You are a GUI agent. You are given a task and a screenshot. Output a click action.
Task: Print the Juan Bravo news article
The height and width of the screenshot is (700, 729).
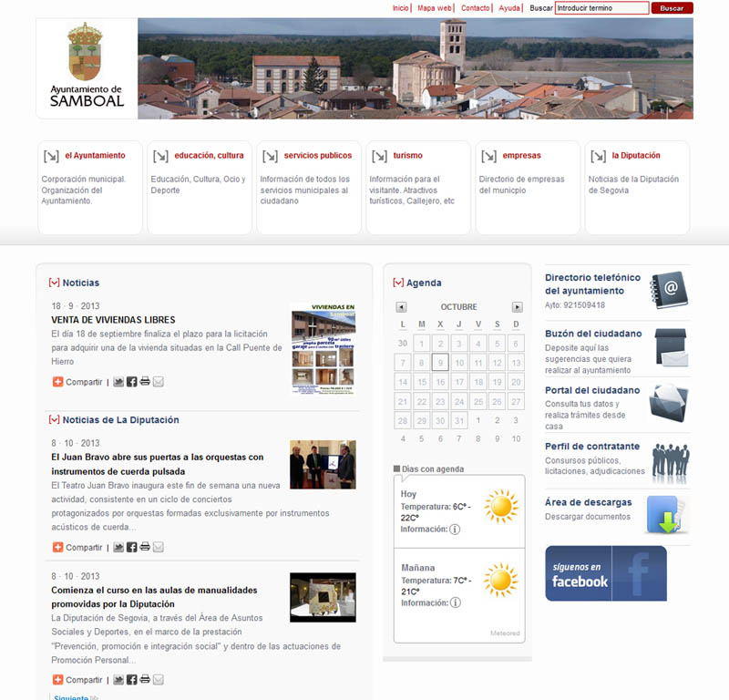point(145,548)
